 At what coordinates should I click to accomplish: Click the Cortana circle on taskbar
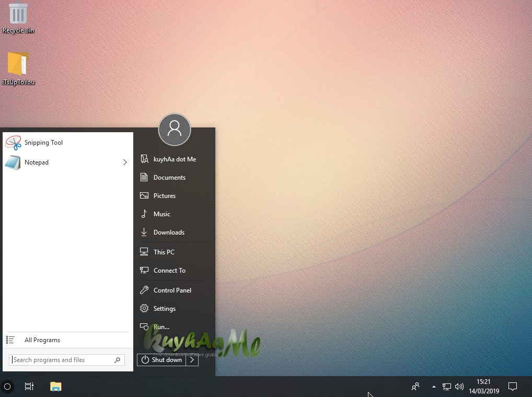[x=7, y=387]
